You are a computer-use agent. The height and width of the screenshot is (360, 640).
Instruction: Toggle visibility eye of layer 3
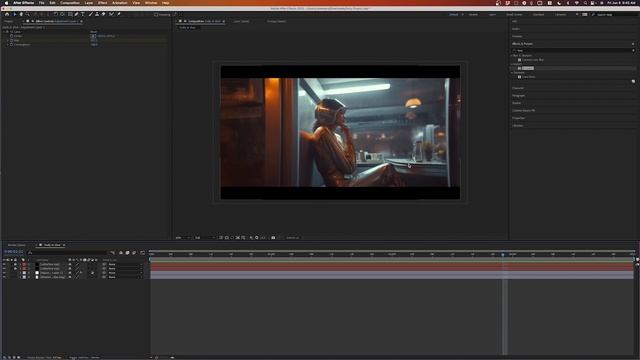tap(4, 273)
